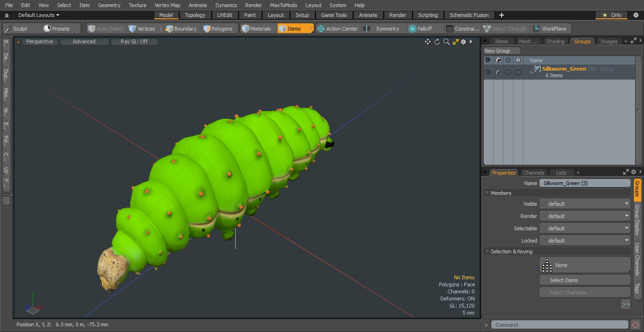Open the Action Center options
This screenshot has width=644, height=332.
(x=338, y=29)
